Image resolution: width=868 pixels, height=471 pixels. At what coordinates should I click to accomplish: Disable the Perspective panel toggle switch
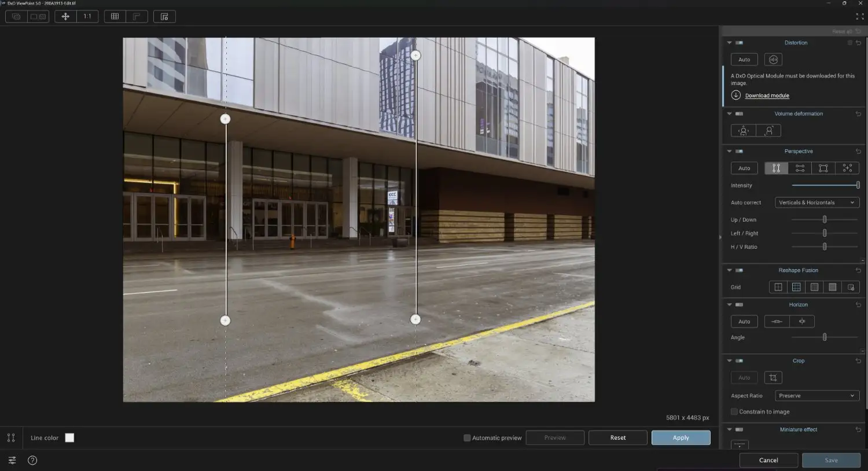point(738,151)
